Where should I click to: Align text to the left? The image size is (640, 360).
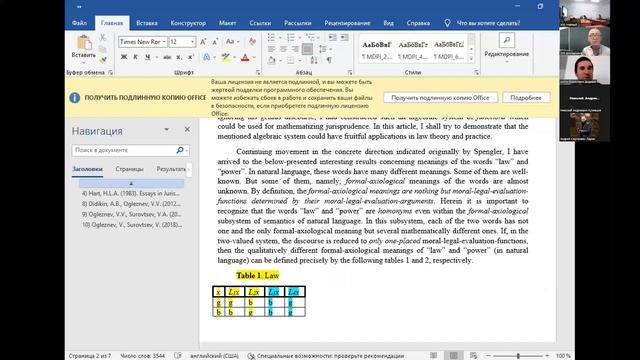pos(271,49)
